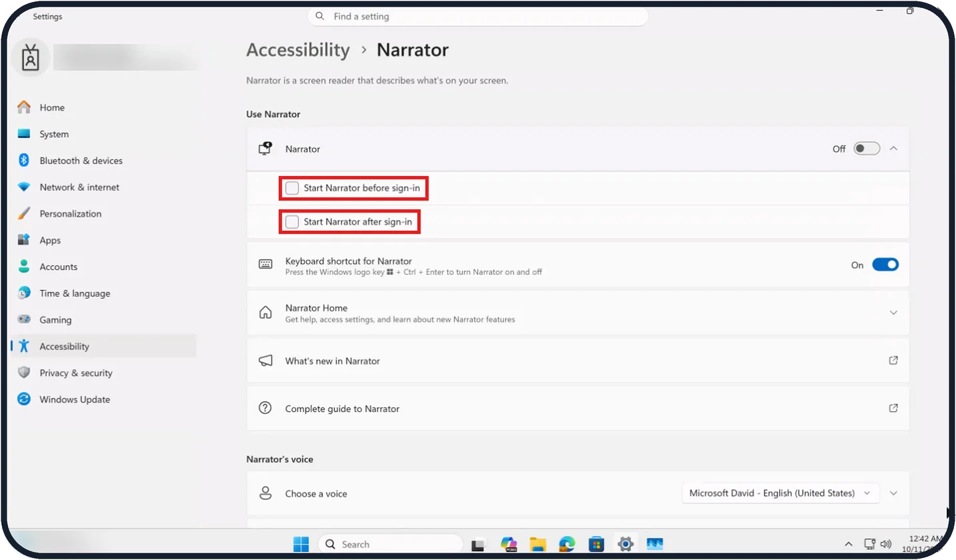Open the Microsoft David voice dropdown

[x=780, y=493]
